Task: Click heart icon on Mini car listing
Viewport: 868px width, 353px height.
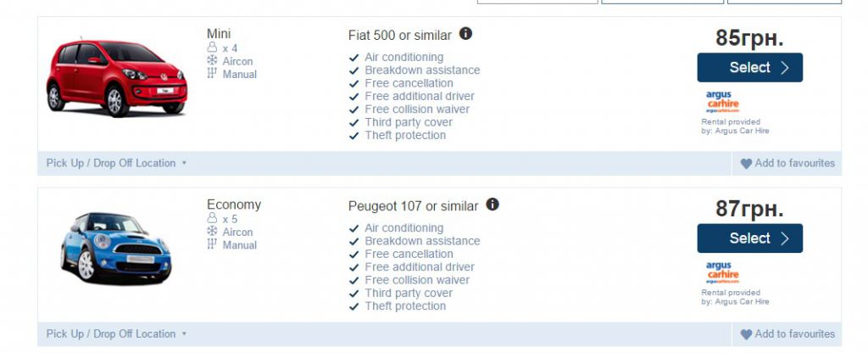Action: click(746, 164)
